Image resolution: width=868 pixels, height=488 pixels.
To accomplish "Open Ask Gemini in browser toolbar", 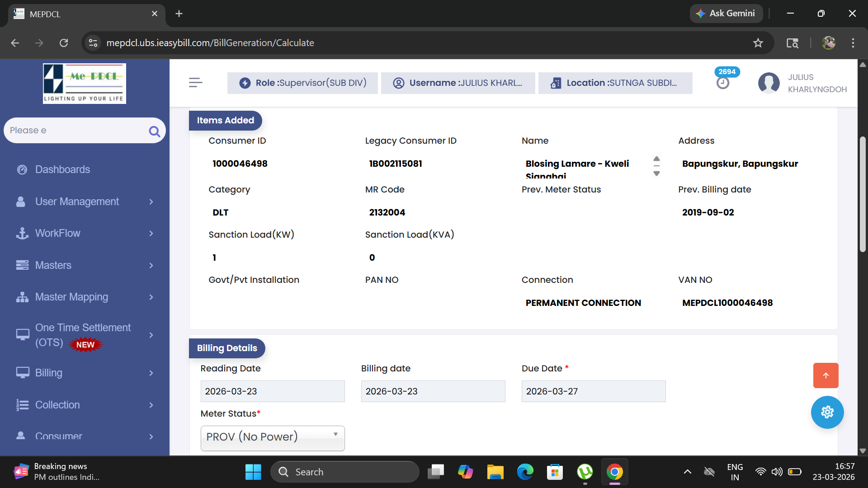I will [726, 14].
